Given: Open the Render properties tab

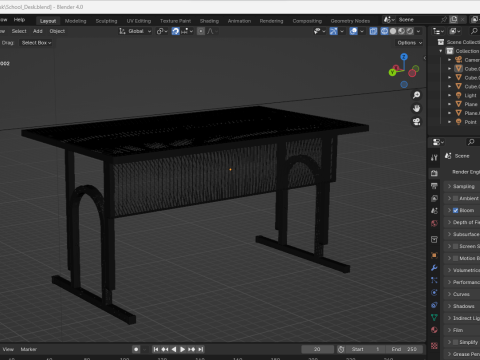Looking at the screenshot, I should point(434,173).
